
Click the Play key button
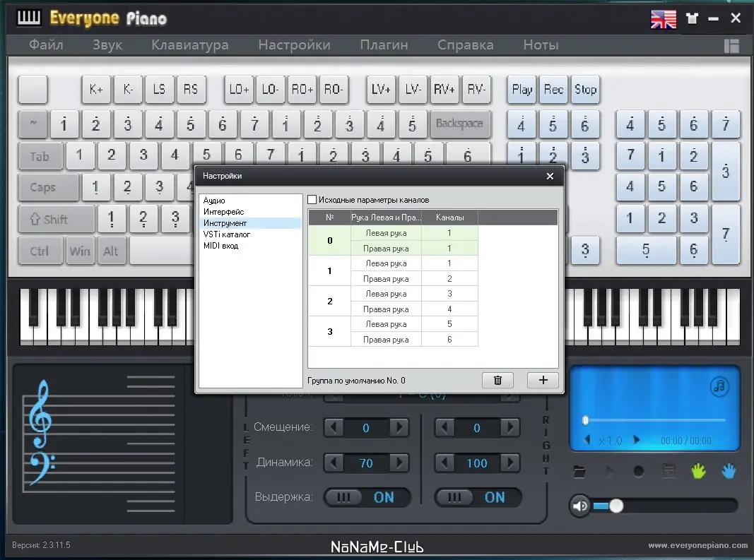click(x=522, y=90)
